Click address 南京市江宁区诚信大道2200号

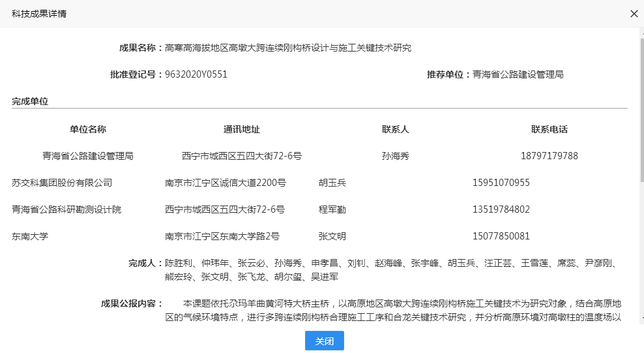[x=226, y=183]
